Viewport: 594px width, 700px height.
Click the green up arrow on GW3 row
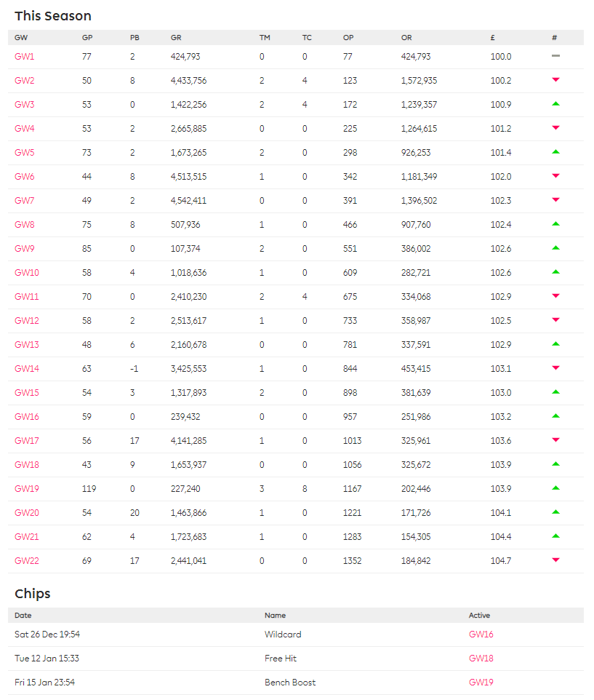tap(556, 104)
